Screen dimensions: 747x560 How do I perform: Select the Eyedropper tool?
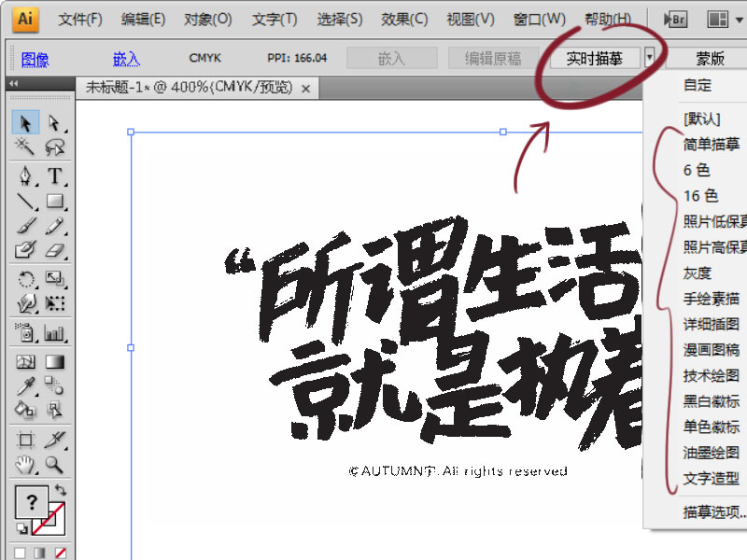click(25, 385)
